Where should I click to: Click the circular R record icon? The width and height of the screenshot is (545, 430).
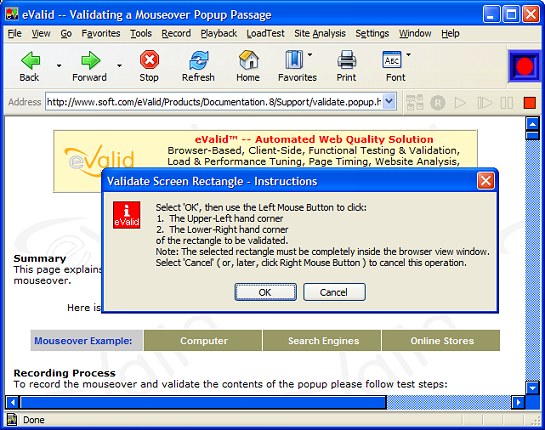pyautogui.click(x=438, y=103)
